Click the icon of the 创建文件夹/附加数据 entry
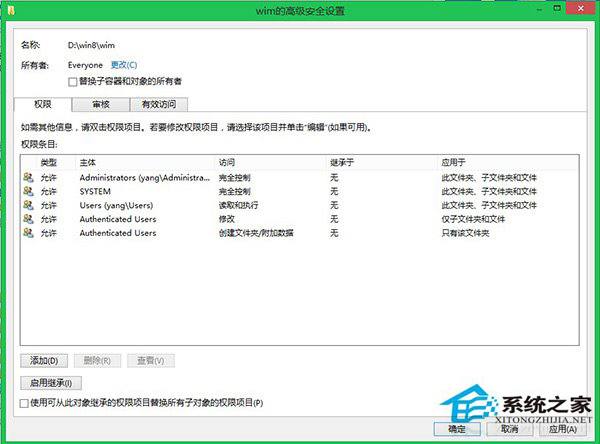This screenshot has height=444, width=600. tap(27, 233)
